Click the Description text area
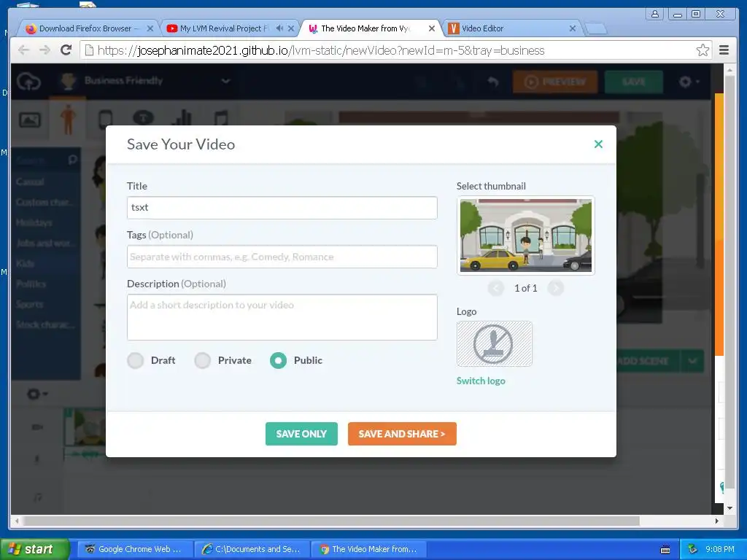The image size is (747, 560). [x=282, y=317]
